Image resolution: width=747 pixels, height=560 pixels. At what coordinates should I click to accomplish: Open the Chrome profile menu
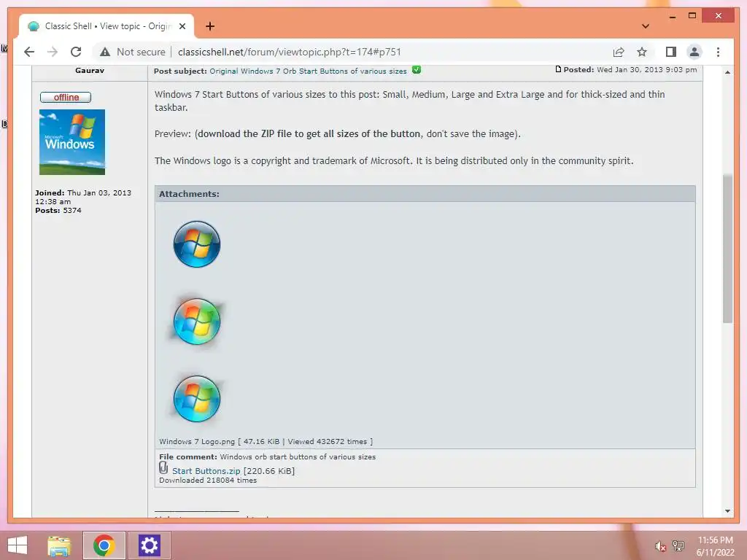click(694, 52)
